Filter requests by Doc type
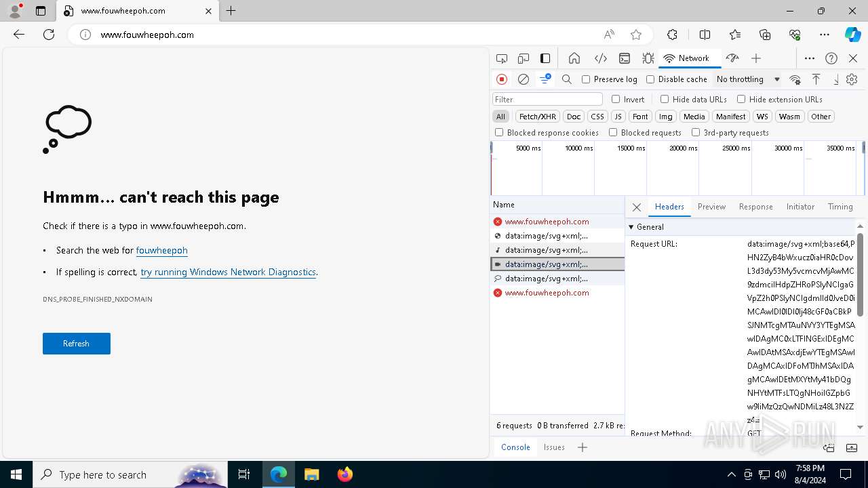868x488 pixels. [574, 117]
